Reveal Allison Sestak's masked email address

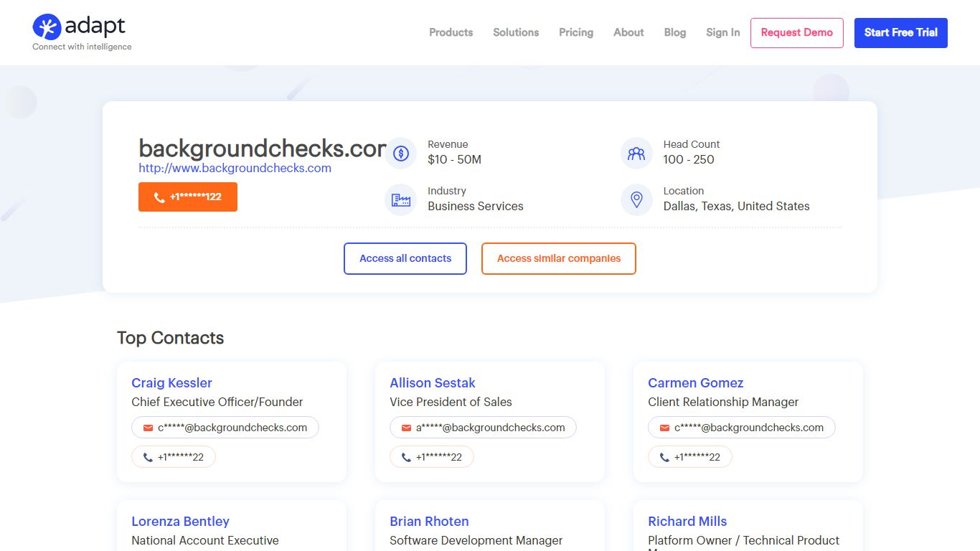pyautogui.click(x=484, y=428)
